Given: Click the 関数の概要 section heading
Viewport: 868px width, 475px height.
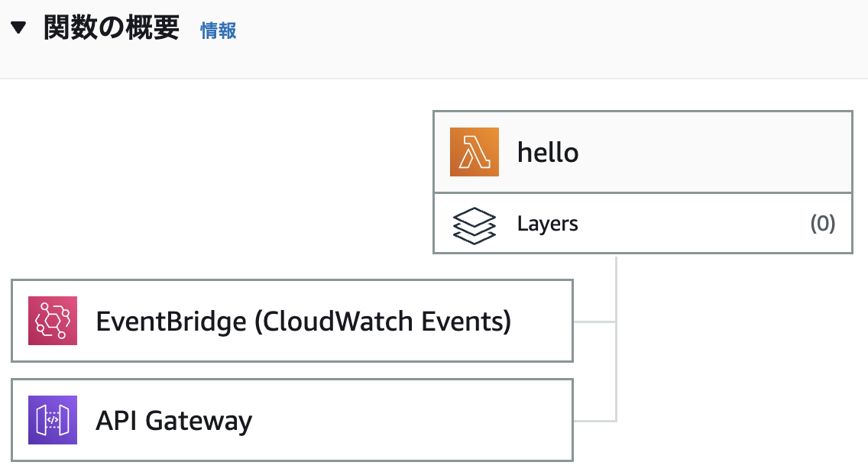Looking at the screenshot, I should [112, 26].
